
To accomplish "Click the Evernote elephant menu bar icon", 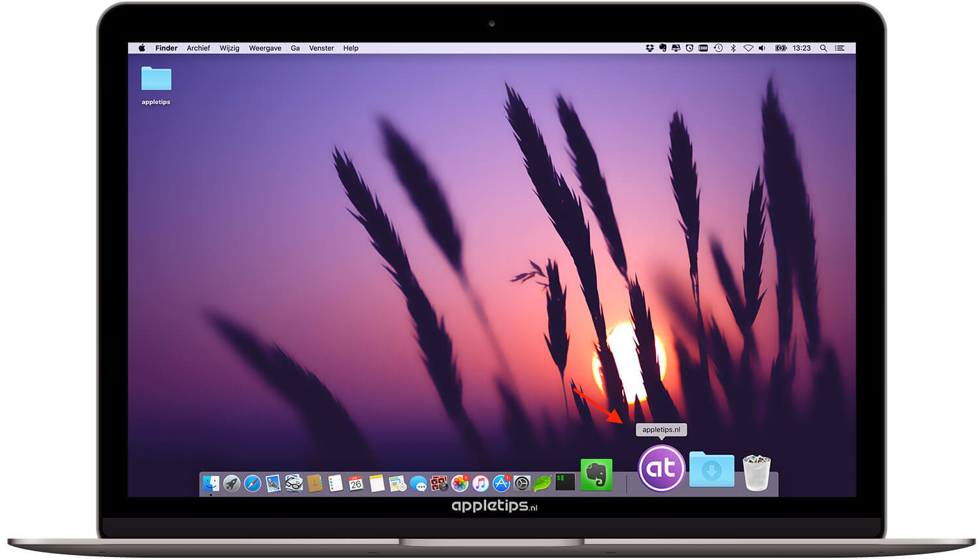I will click(x=662, y=48).
